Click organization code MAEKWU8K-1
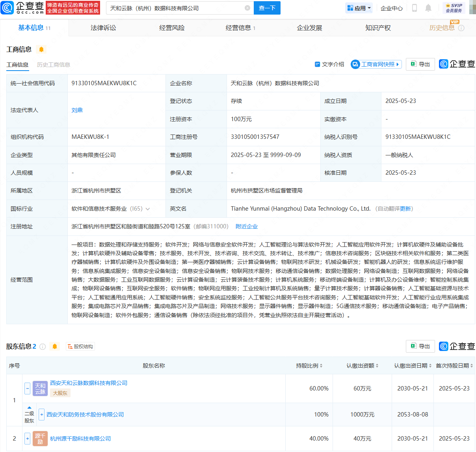This screenshot has height=452, width=476. click(90, 137)
